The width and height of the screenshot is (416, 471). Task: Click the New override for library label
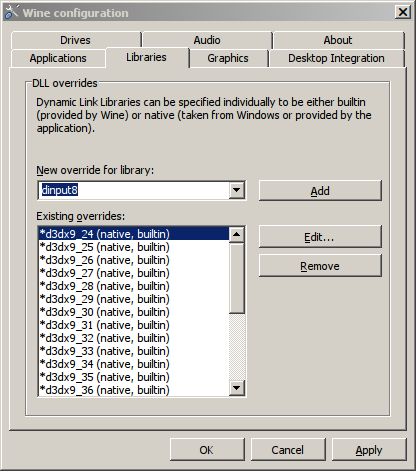tap(95, 170)
